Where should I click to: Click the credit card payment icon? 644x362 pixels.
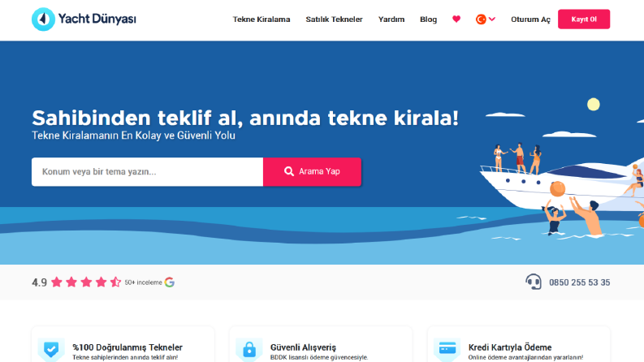point(447,349)
